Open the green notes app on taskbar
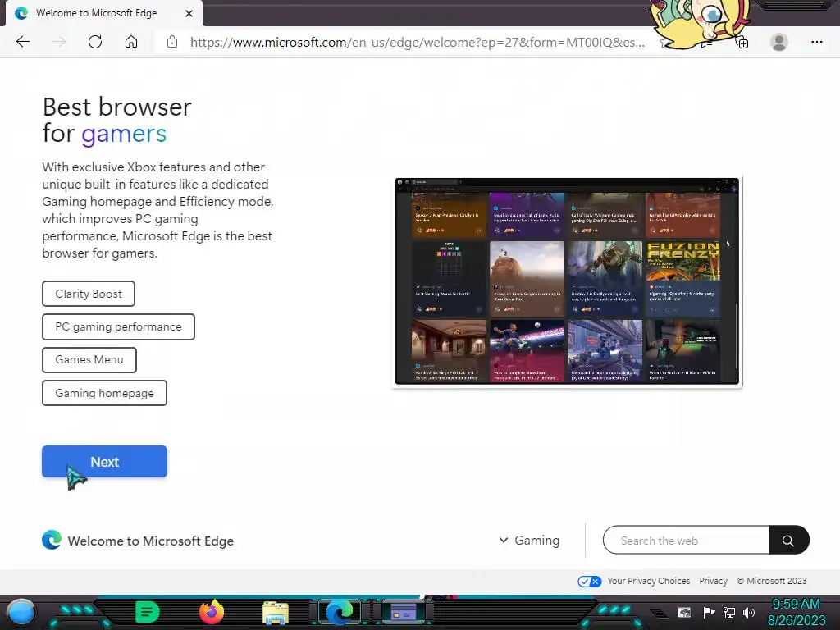Image resolution: width=840 pixels, height=630 pixels. tap(148, 612)
